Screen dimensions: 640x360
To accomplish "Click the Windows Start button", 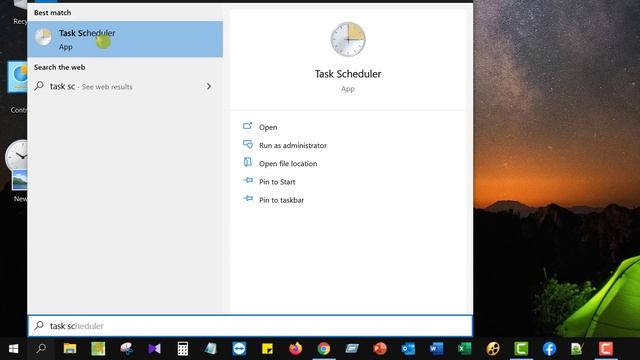I will [13, 349].
